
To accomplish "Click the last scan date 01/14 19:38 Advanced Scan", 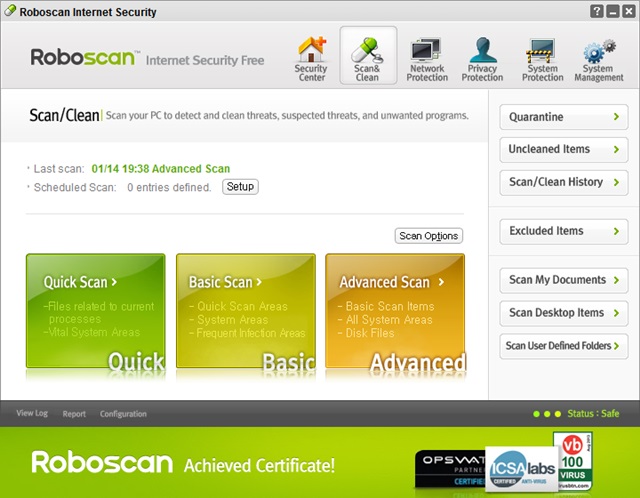I will coord(160,169).
